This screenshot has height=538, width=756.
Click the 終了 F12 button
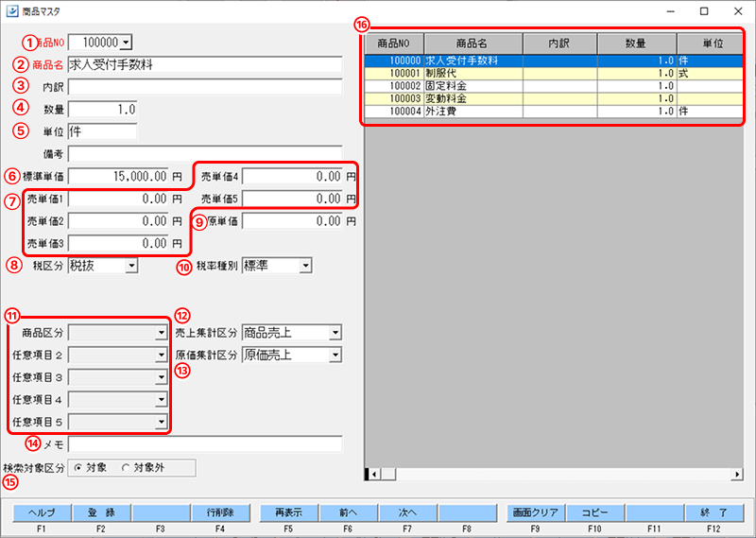click(714, 512)
